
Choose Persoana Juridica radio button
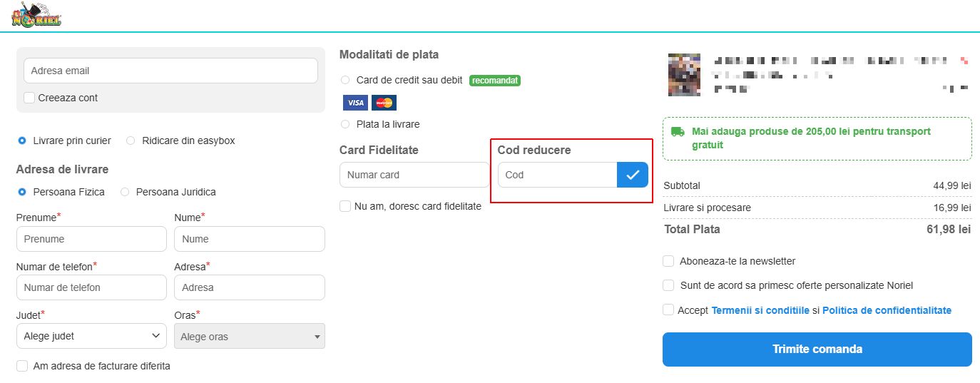(x=125, y=192)
